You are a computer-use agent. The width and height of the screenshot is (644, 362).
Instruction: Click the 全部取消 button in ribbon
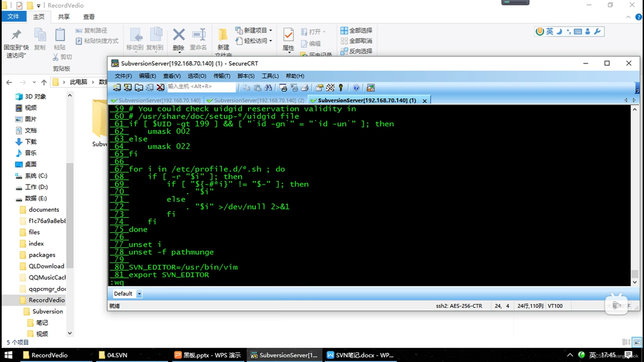click(356, 41)
